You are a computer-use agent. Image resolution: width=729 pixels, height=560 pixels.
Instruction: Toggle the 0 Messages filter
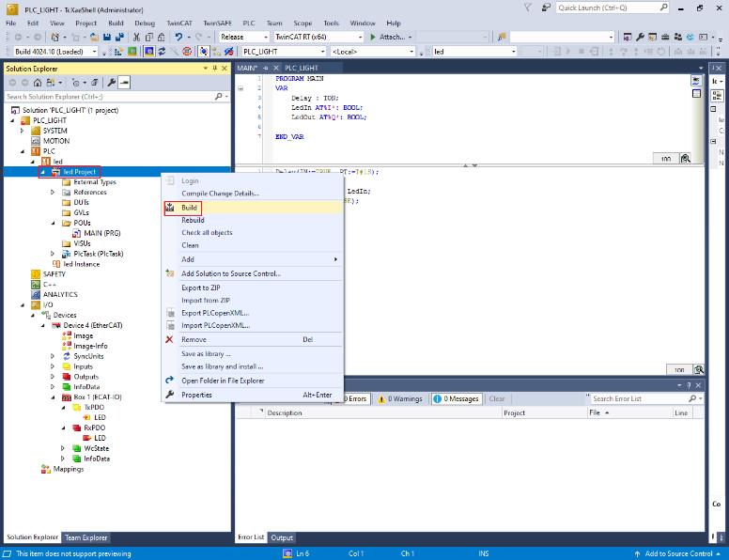pyautogui.click(x=456, y=398)
